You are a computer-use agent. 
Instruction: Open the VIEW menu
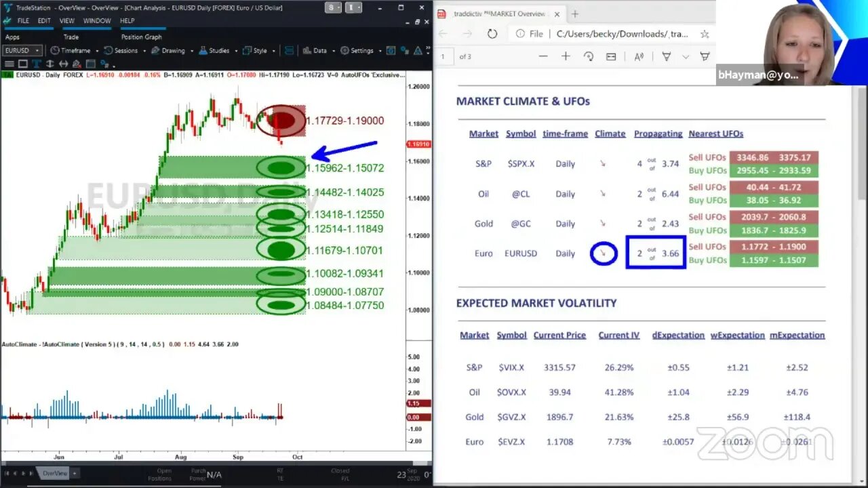click(67, 21)
